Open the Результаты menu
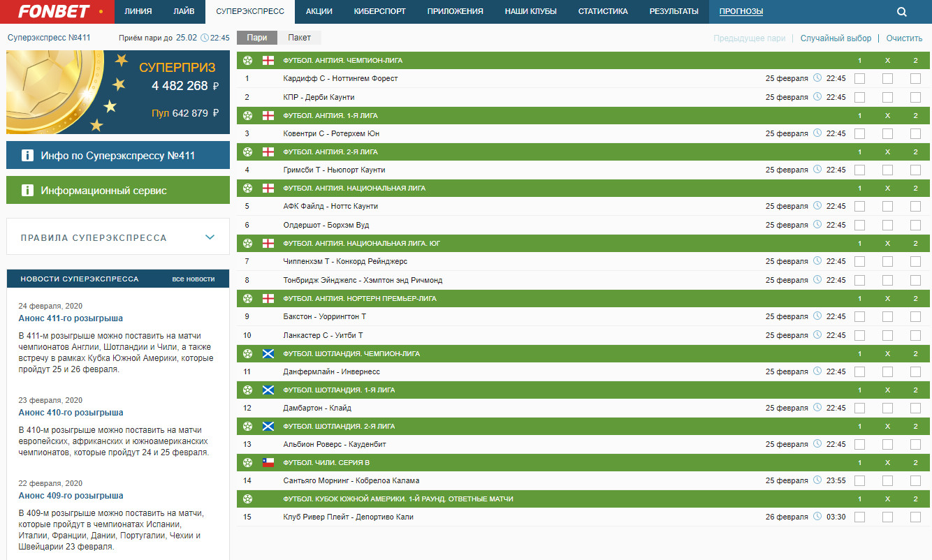 coord(673,12)
